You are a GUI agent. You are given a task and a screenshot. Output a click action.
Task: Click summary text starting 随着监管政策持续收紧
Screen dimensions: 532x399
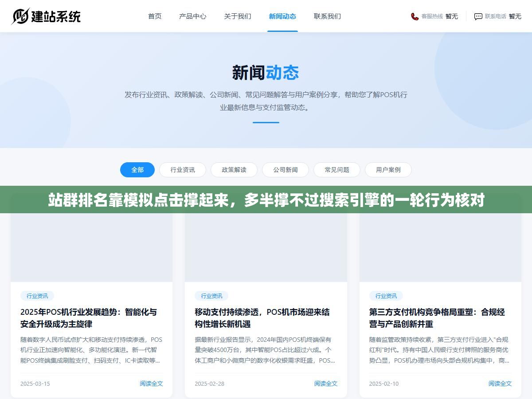439,350
